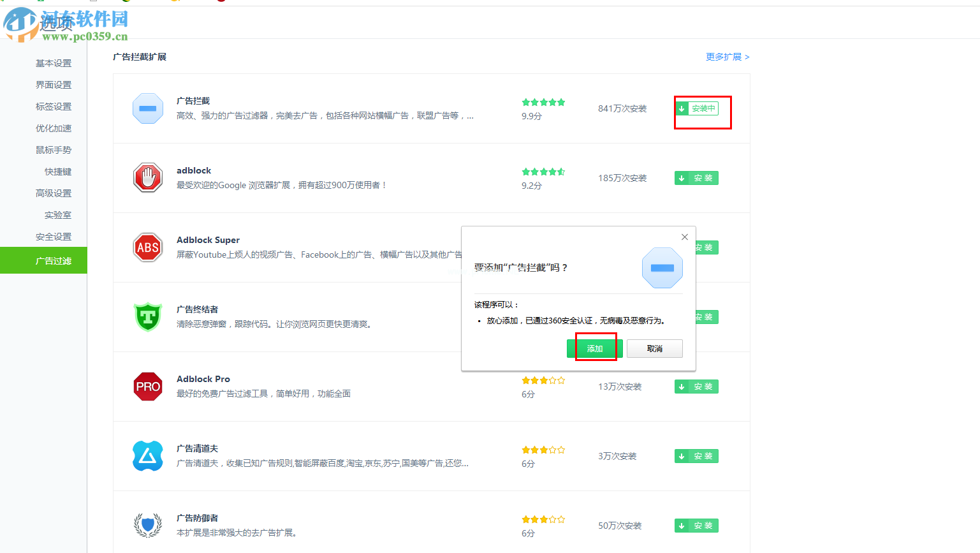Click the 广告防御者 description text
This screenshot has width=980, height=553.
[x=237, y=533]
